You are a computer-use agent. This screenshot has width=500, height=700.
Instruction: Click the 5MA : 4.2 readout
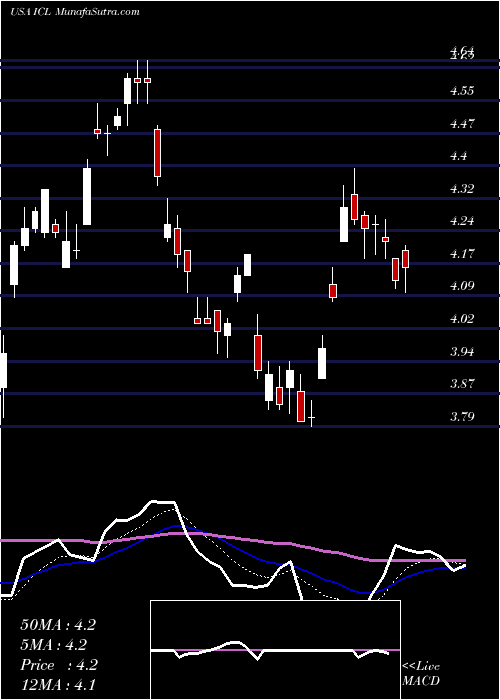(x=54, y=645)
